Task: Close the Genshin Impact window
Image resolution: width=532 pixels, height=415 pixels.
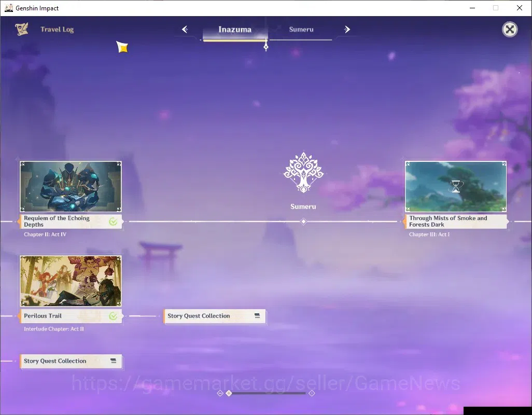Action: (520, 8)
